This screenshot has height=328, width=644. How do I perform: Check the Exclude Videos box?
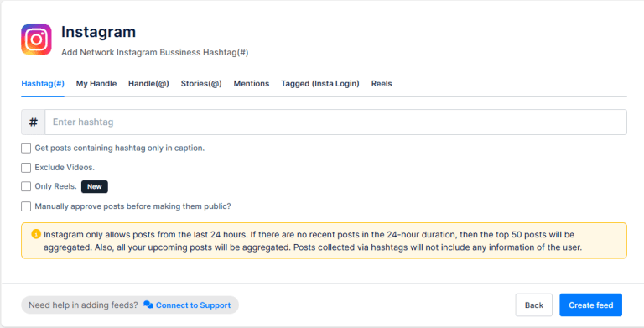26,167
